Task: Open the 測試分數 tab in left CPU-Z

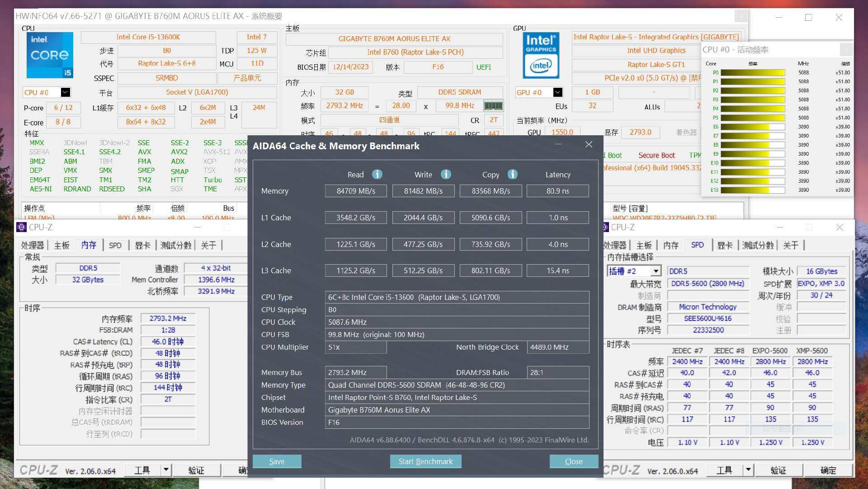Action: (x=176, y=245)
